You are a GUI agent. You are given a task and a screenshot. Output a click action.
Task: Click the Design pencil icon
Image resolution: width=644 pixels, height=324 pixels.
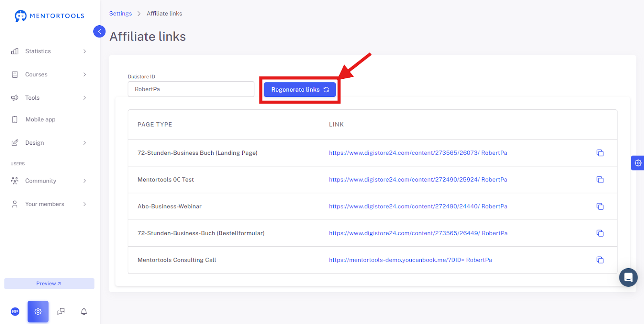pyautogui.click(x=15, y=143)
